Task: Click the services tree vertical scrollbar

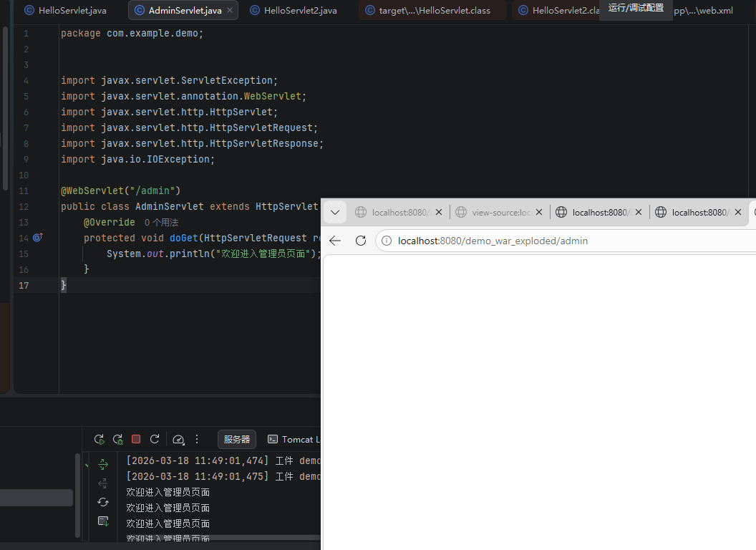Action: (77, 496)
